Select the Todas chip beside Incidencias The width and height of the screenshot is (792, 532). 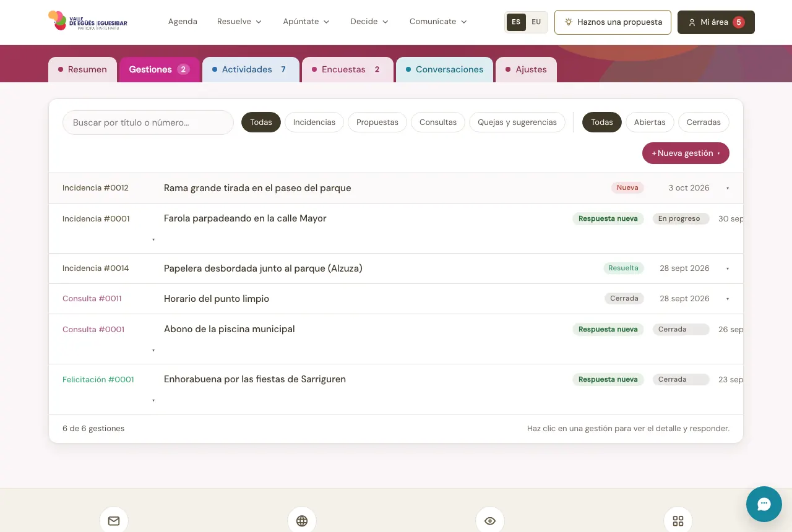coord(261,122)
